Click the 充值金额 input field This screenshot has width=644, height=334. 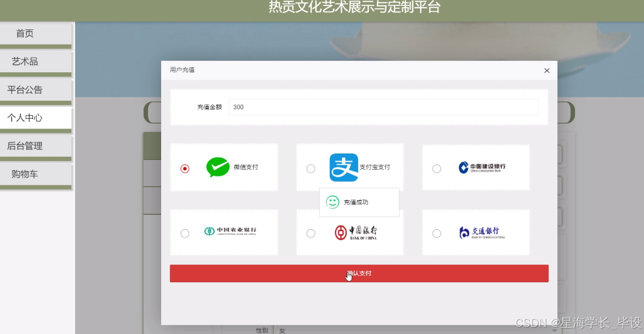[x=383, y=107]
